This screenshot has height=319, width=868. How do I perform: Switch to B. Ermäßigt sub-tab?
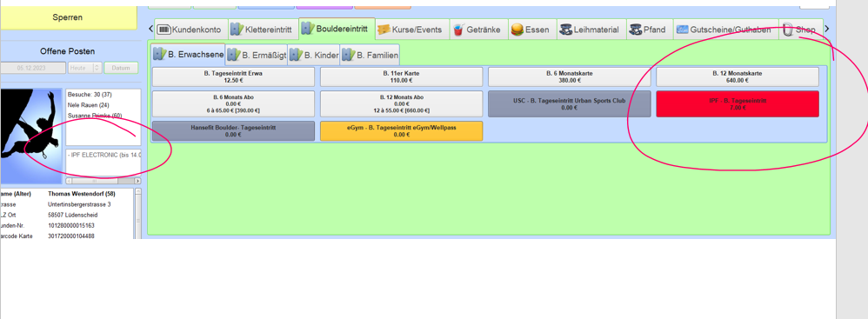257,56
